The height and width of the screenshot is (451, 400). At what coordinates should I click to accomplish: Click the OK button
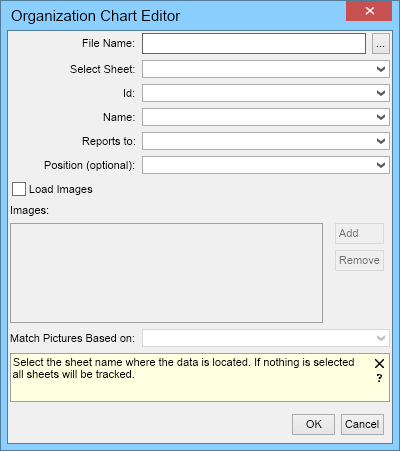coord(313,424)
